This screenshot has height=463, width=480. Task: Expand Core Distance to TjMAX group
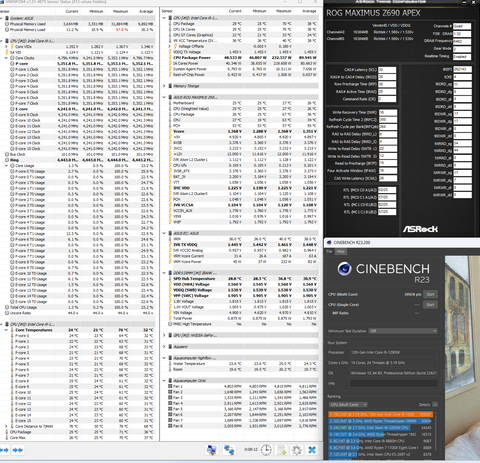click(6, 426)
